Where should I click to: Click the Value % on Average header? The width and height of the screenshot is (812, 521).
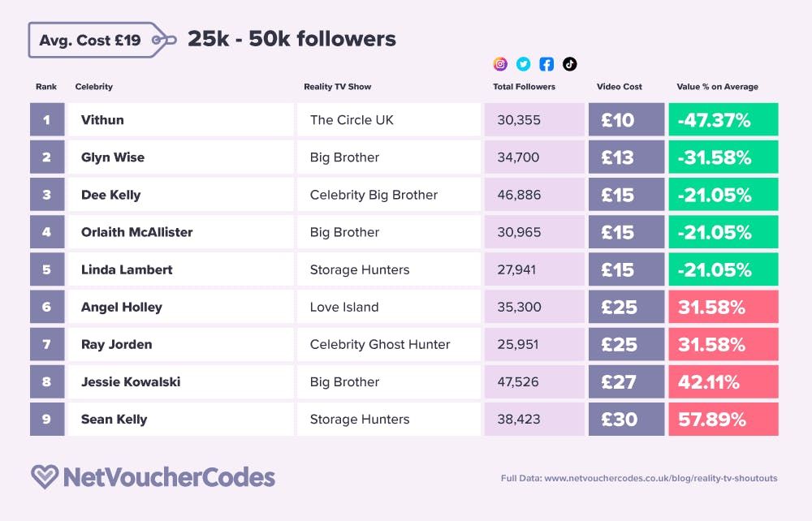[x=717, y=86]
